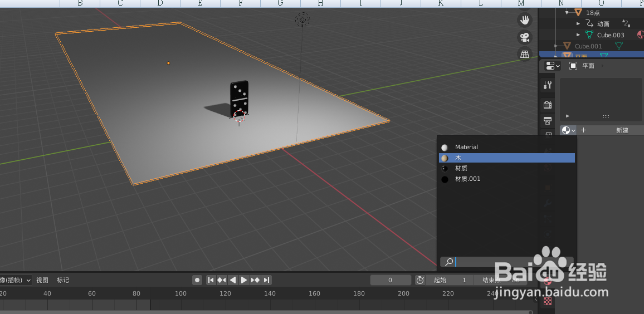Jump to the timeline end frame

(x=266, y=280)
